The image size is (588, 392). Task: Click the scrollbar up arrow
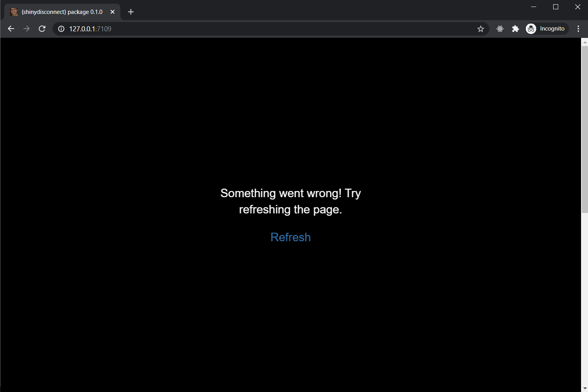coord(585,42)
